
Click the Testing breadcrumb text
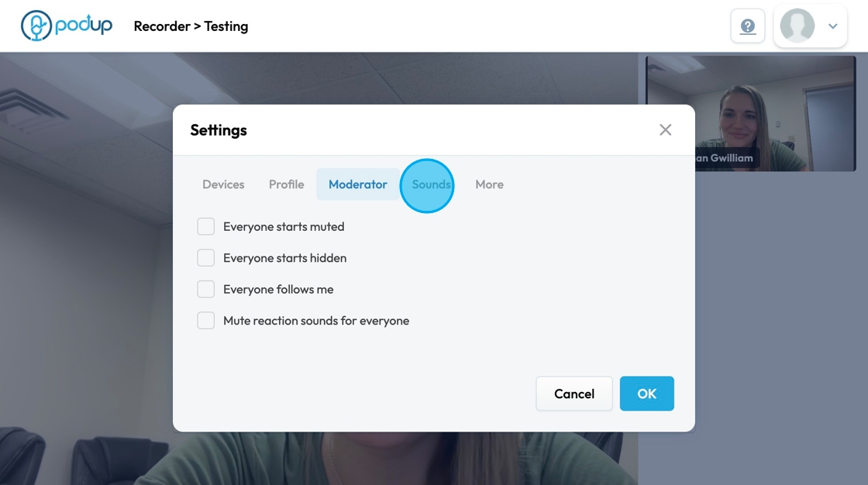[226, 26]
